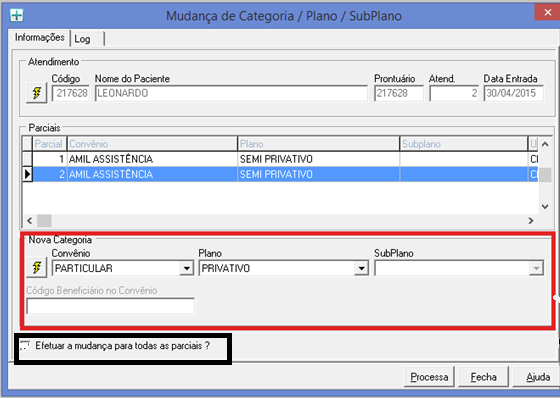
Task: Click the Parciais horizontal scrollbar thumb
Action: [x=44, y=221]
